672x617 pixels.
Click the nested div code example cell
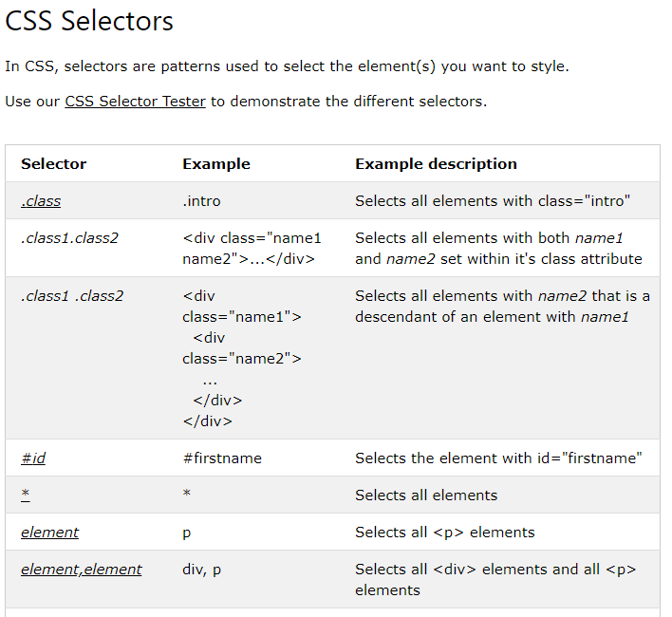click(x=241, y=359)
